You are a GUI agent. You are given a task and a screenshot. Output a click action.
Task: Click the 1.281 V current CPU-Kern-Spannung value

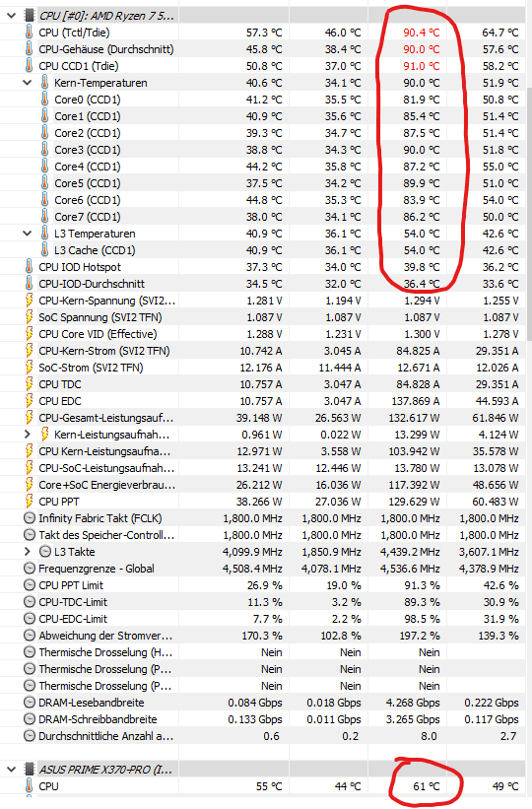click(x=264, y=301)
